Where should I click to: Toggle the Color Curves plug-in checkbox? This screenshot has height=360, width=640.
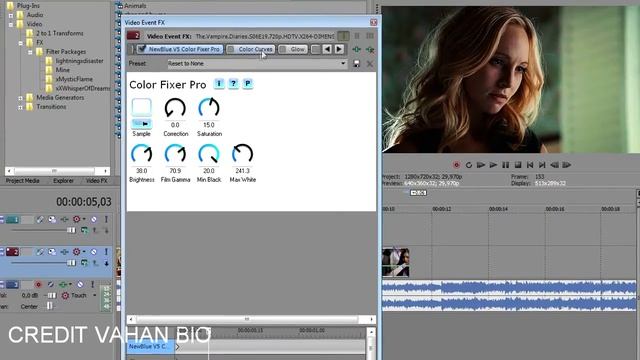coord(231,49)
